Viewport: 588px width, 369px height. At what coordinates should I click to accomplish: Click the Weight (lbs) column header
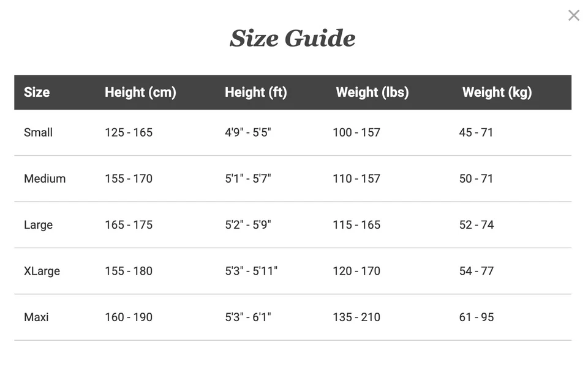point(372,93)
